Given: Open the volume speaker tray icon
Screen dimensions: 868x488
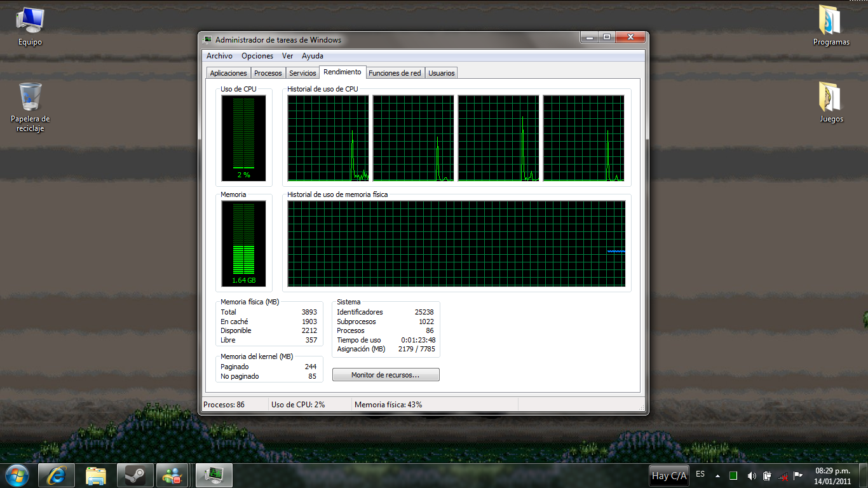Looking at the screenshot, I should [751, 475].
